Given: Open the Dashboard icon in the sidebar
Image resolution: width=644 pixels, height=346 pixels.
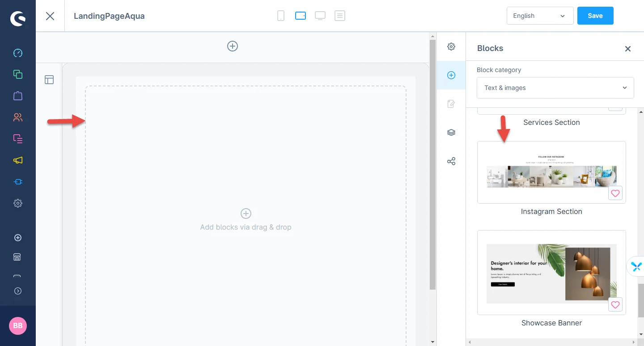Looking at the screenshot, I should tap(18, 53).
